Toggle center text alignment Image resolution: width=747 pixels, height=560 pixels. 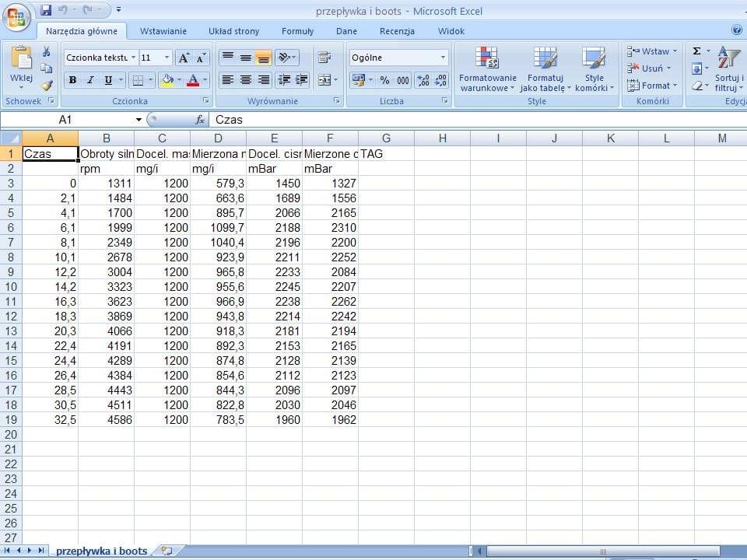pyautogui.click(x=245, y=80)
